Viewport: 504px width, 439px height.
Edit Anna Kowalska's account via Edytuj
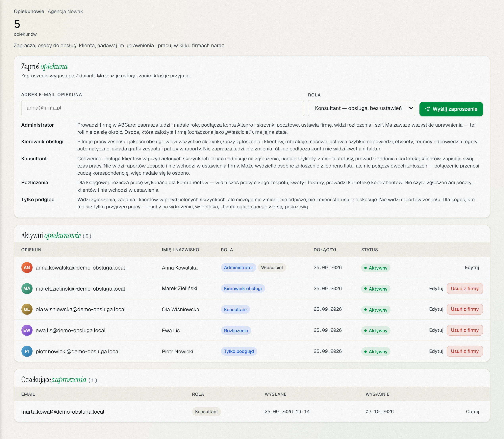click(x=472, y=268)
